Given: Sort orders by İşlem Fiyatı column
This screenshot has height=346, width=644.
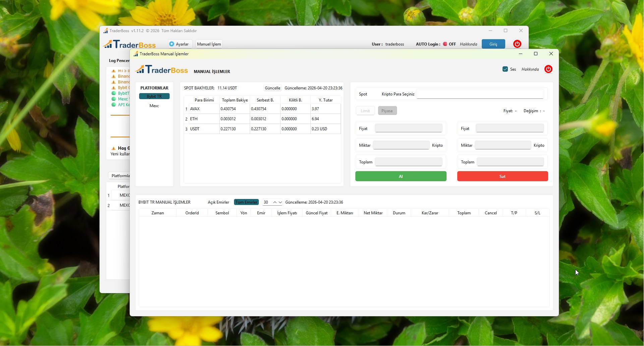Looking at the screenshot, I should [x=287, y=213].
